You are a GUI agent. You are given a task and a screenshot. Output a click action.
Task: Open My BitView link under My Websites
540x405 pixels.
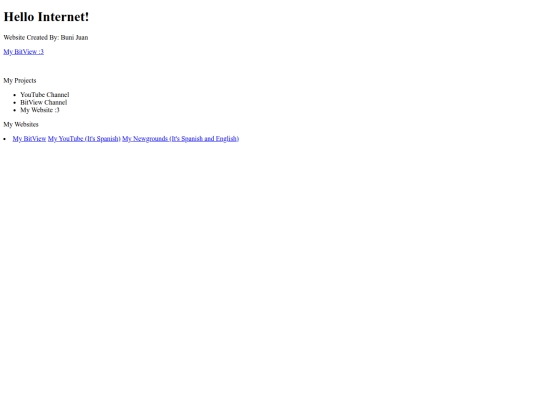[29, 138]
